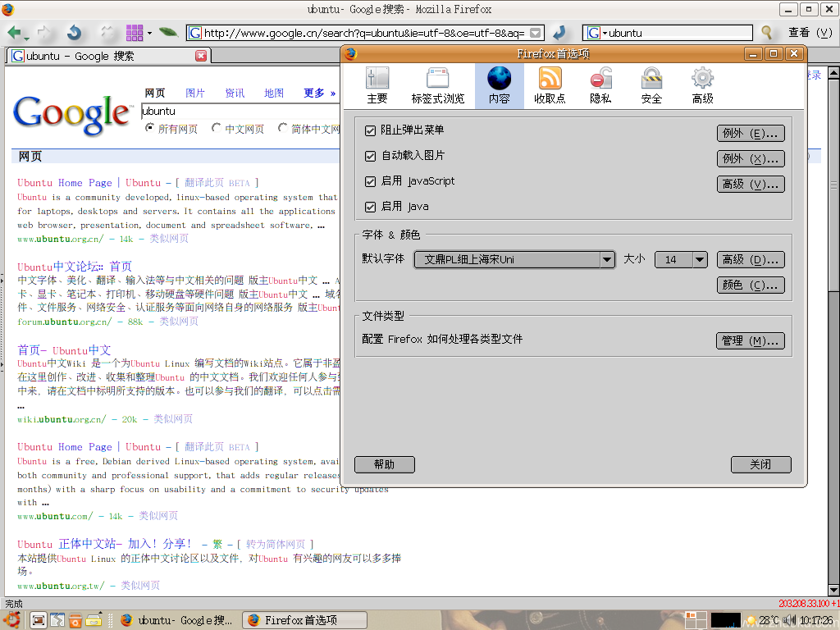840x630 pixels.
Task: Open the dropdown arrow beside the purple grid icon
Action: tap(149, 33)
